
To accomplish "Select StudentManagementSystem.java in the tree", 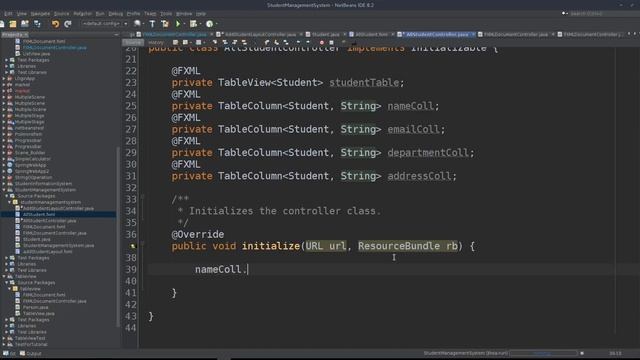I will click(x=58, y=245).
